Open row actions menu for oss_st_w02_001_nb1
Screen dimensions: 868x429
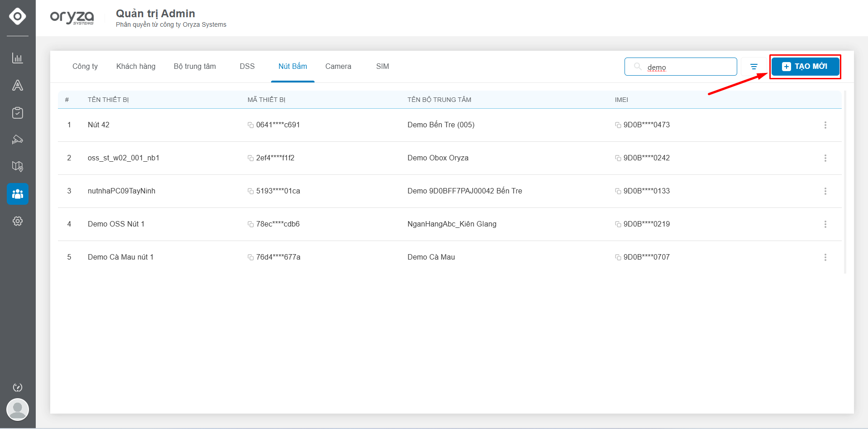pos(825,158)
